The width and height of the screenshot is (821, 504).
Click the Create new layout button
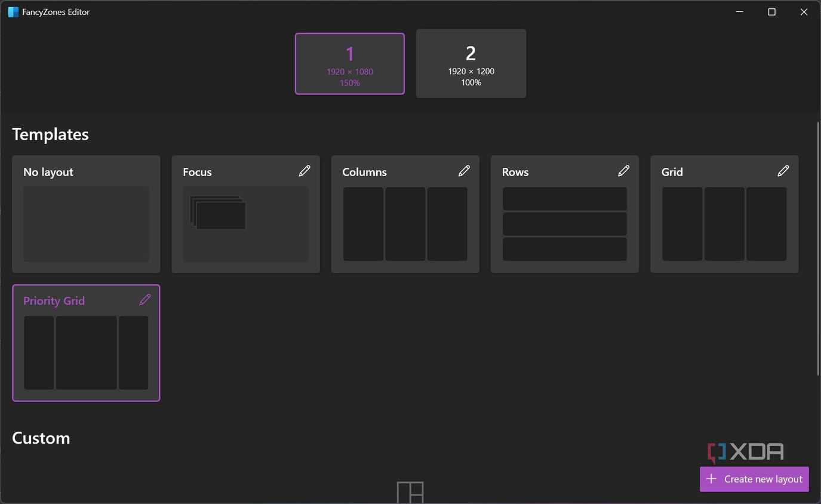(754, 480)
